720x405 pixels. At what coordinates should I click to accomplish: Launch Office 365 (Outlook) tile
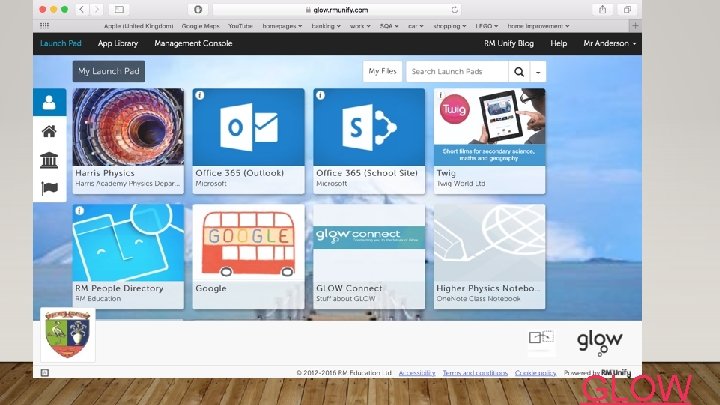tap(248, 141)
